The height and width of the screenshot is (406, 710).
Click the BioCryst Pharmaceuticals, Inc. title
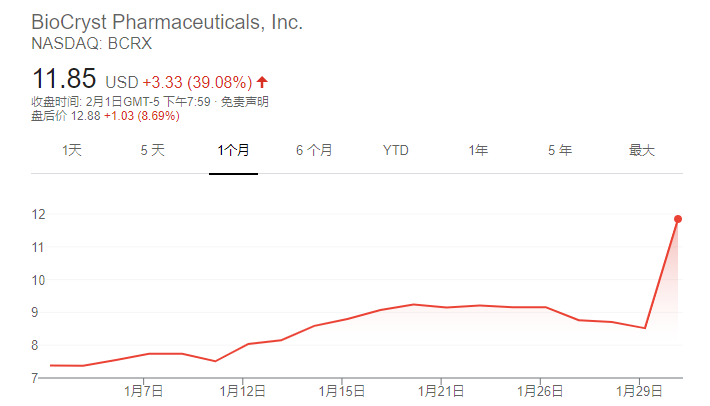coord(167,22)
